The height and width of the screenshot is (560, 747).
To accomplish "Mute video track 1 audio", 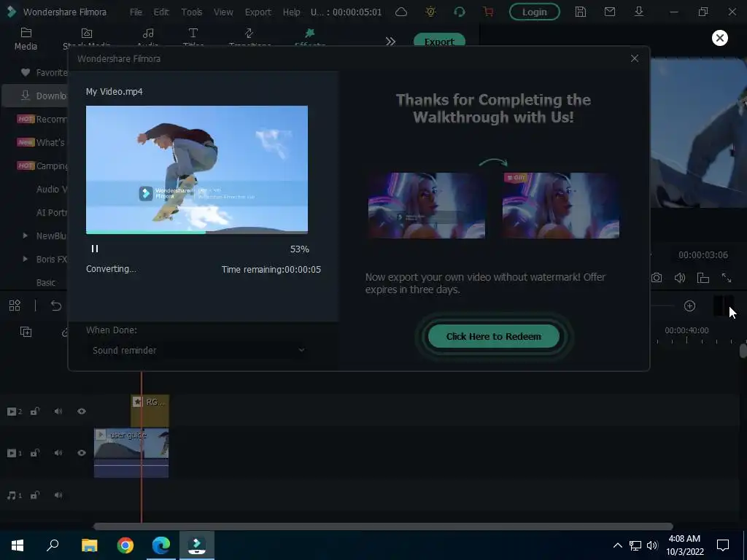I will click(x=58, y=453).
